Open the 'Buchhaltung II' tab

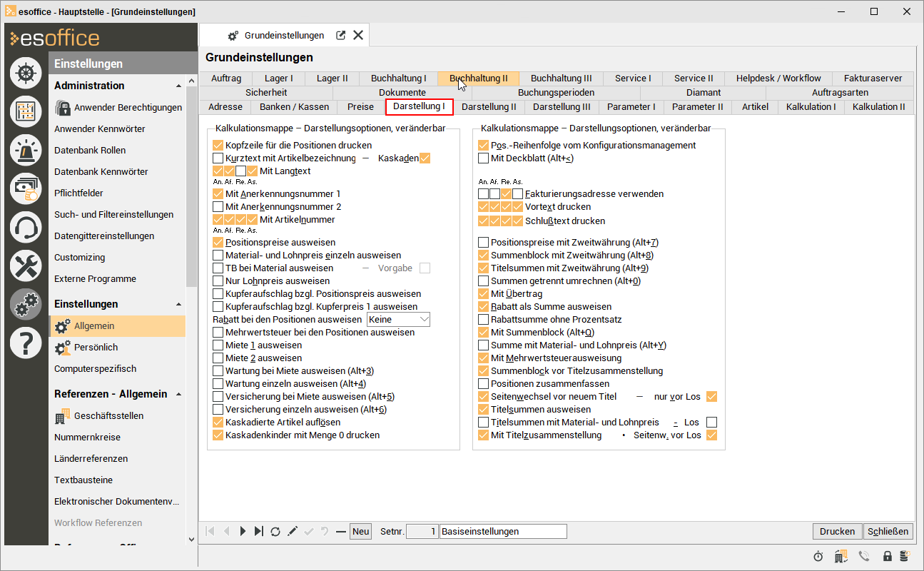point(478,79)
